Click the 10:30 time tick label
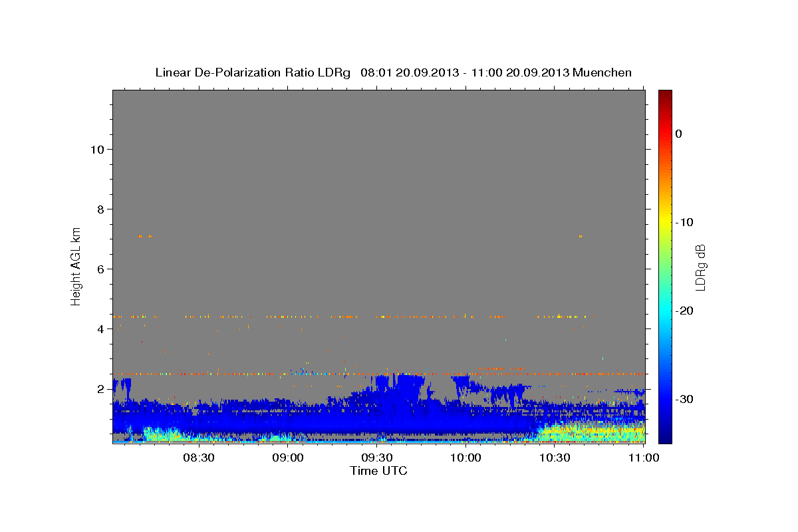This screenshot has width=798, height=532. coord(554,458)
